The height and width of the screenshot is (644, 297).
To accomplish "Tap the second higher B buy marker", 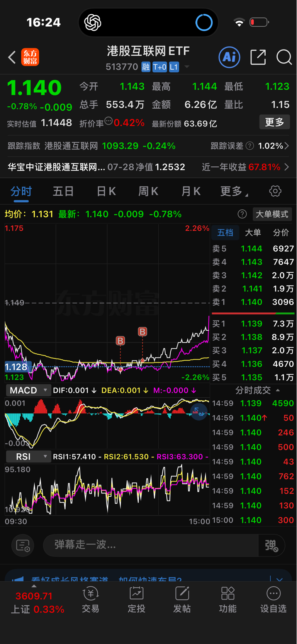I will [143, 331].
